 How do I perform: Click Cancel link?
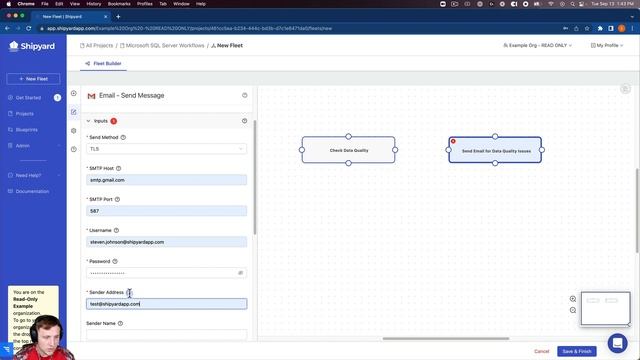point(542,351)
